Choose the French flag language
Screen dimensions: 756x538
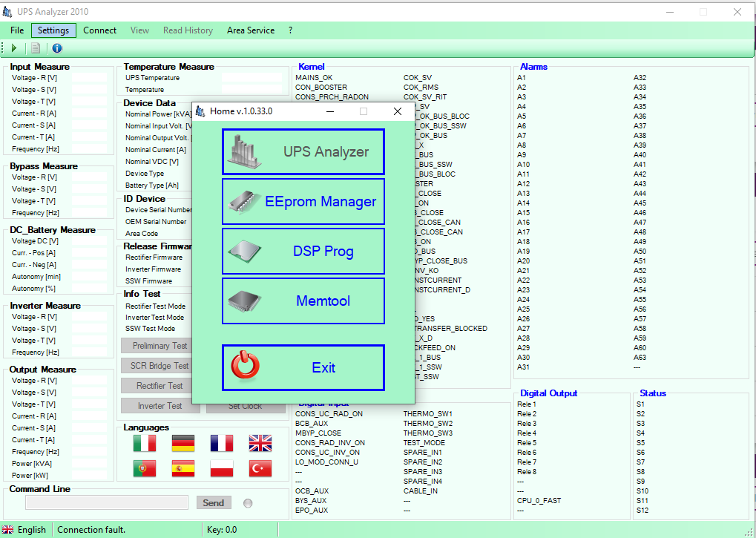[x=221, y=443]
